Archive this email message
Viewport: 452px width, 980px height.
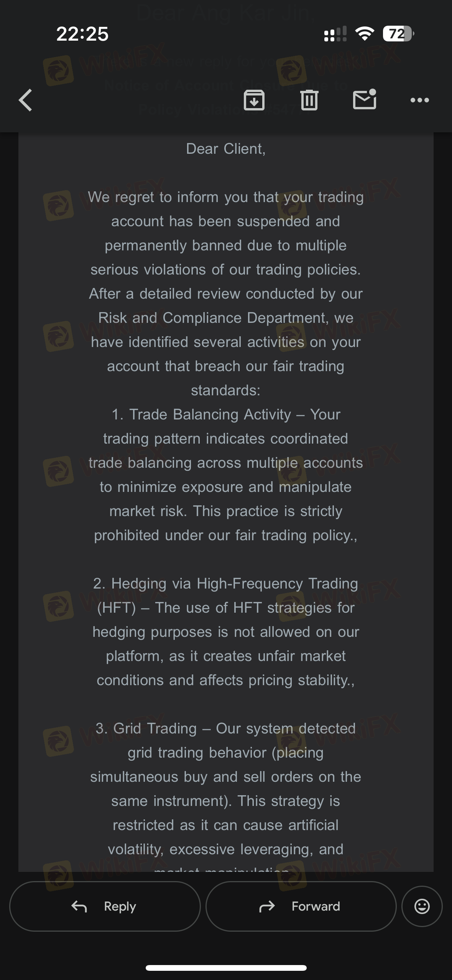254,100
